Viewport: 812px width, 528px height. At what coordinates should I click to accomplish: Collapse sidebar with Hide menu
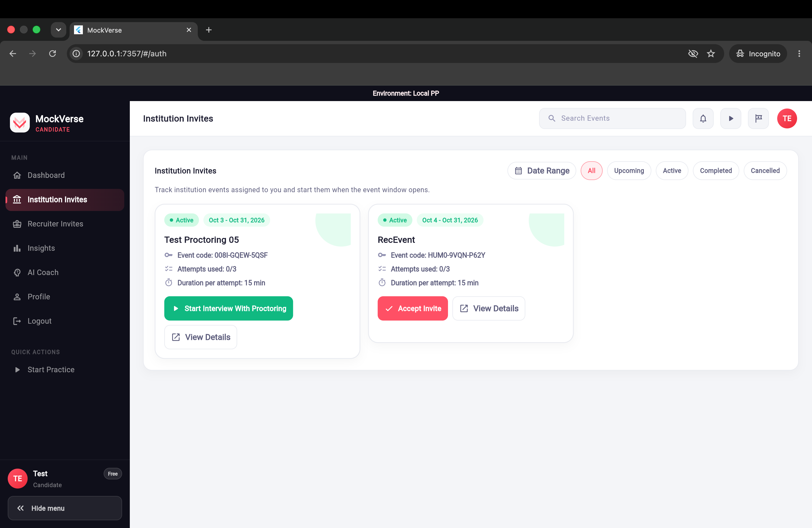click(65, 508)
